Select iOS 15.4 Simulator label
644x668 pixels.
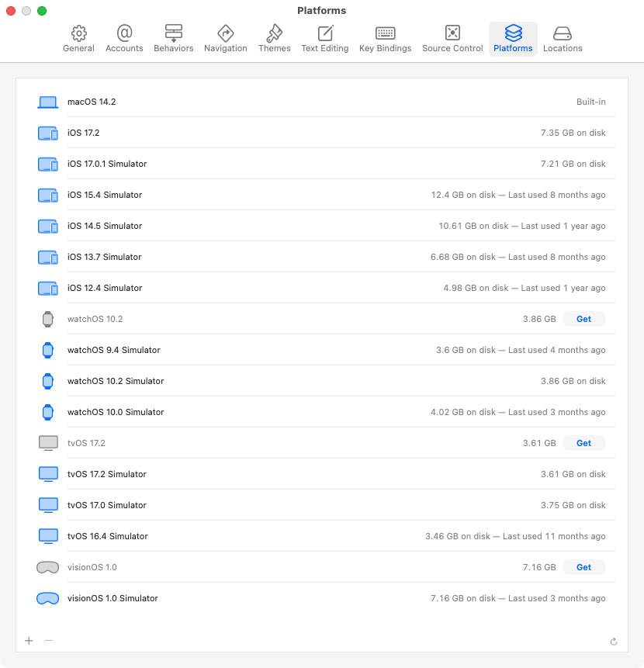pyautogui.click(x=105, y=195)
